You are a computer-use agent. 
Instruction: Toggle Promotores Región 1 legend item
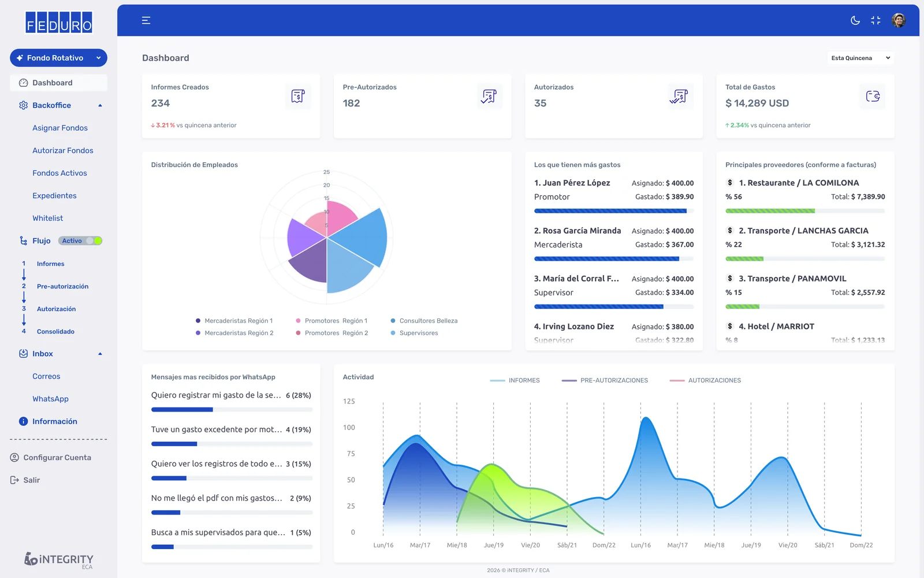click(x=331, y=321)
